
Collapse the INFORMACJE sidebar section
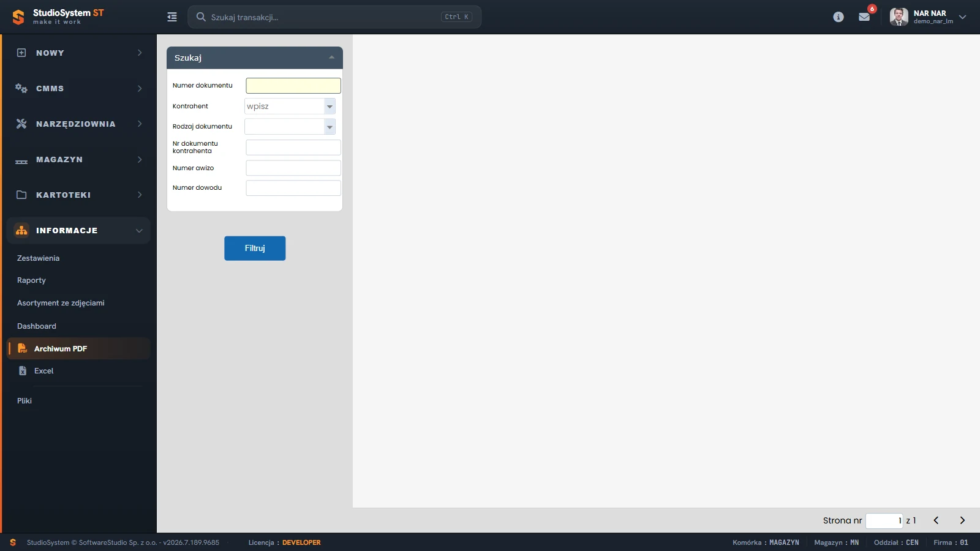(x=78, y=231)
